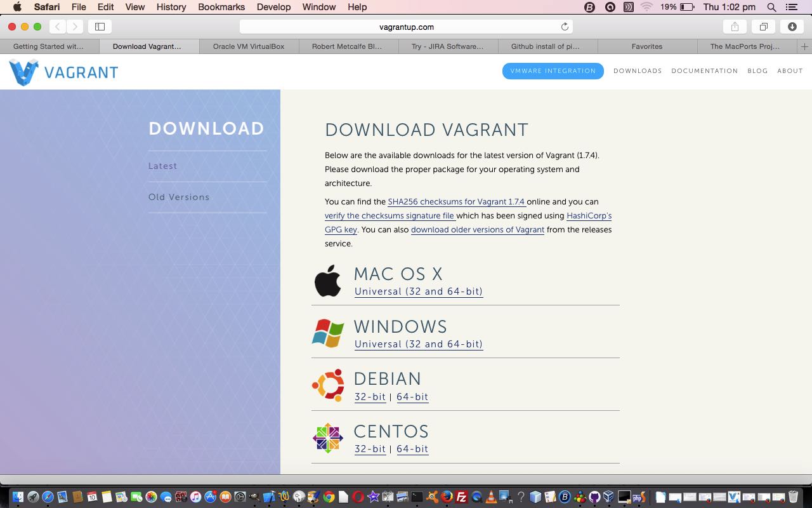The image size is (812, 508).
Task: Switch to the Favorites tab
Action: [x=647, y=46]
